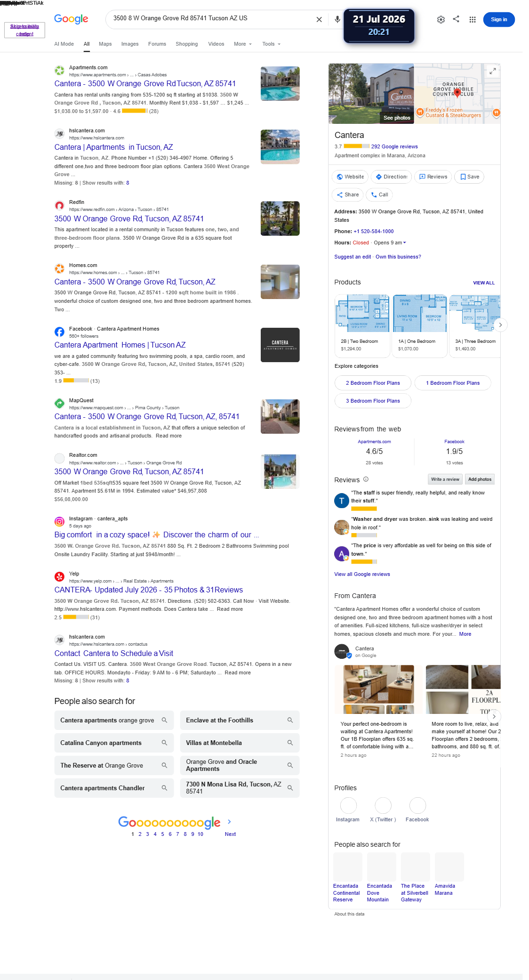
Task: Share Cantera listing via Share chip
Action: [x=348, y=194]
